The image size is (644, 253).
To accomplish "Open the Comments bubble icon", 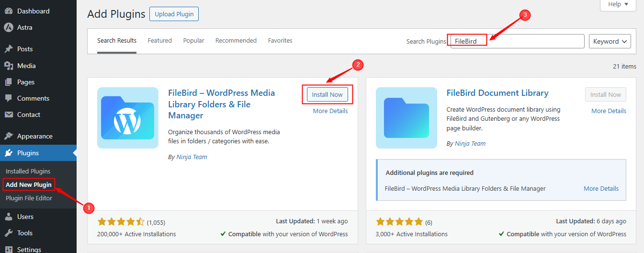I will click(9, 98).
